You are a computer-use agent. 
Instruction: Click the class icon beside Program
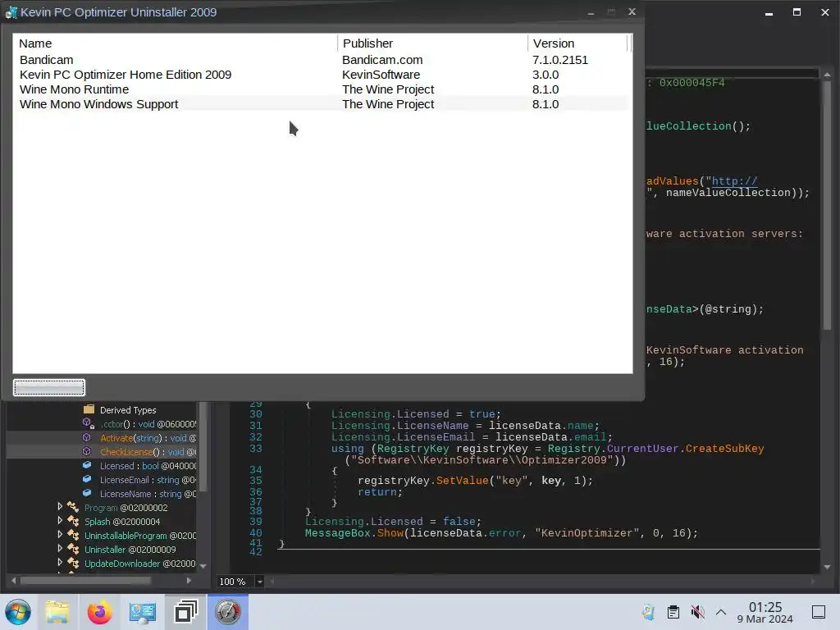tap(73, 507)
